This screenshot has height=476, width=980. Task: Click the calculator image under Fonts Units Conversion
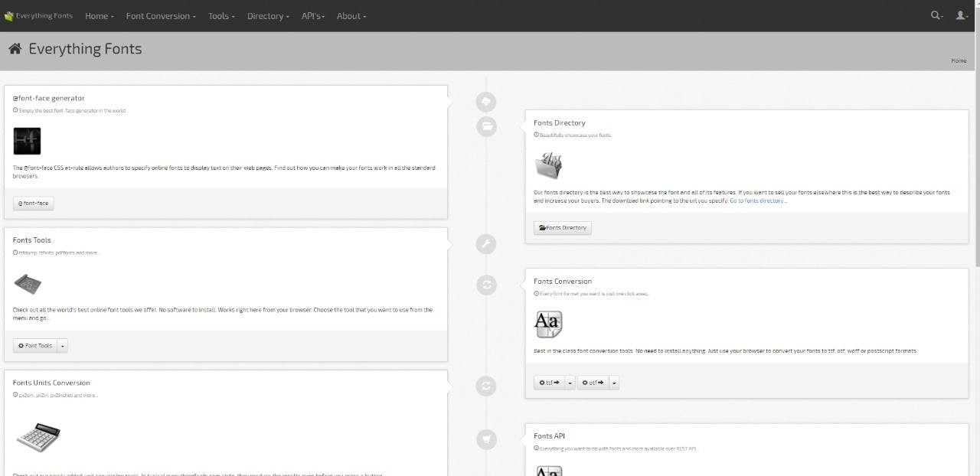[x=38, y=438]
